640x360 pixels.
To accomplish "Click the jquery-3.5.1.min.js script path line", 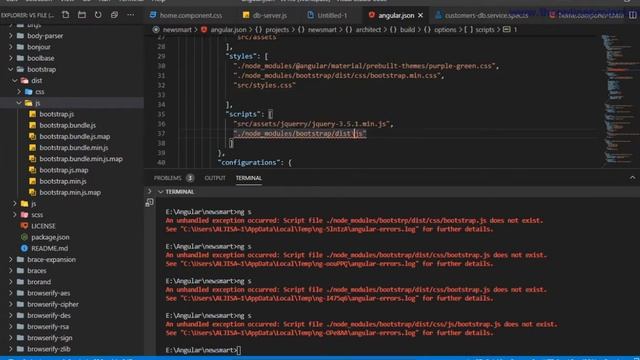I will tap(313, 124).
